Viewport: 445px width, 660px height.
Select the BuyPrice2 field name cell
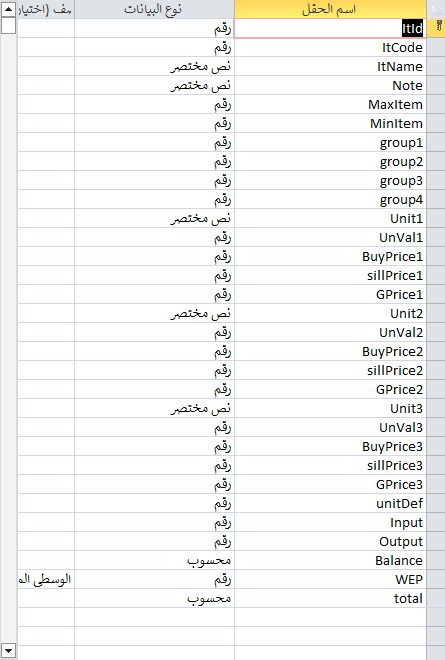point(330,351)
